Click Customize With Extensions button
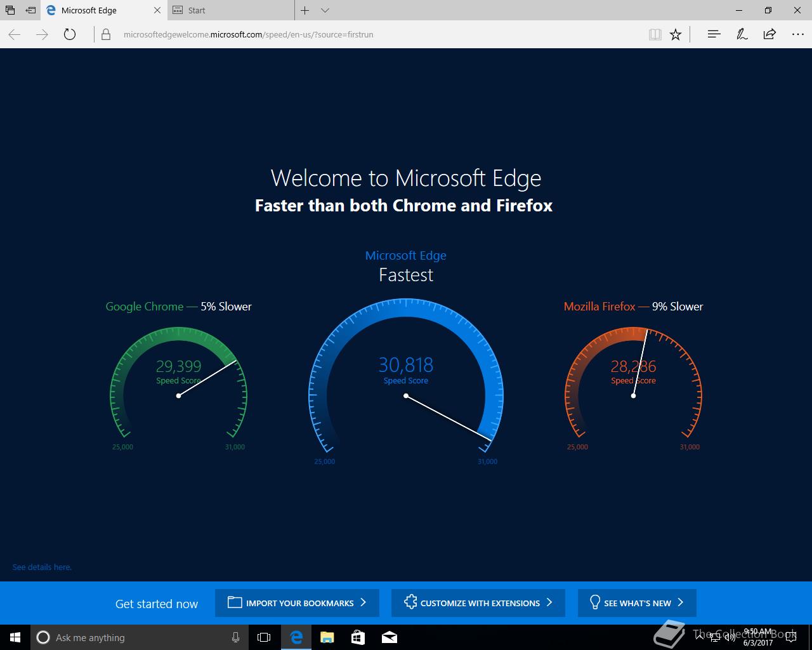812x650 pixels. (x=478, y=603)
